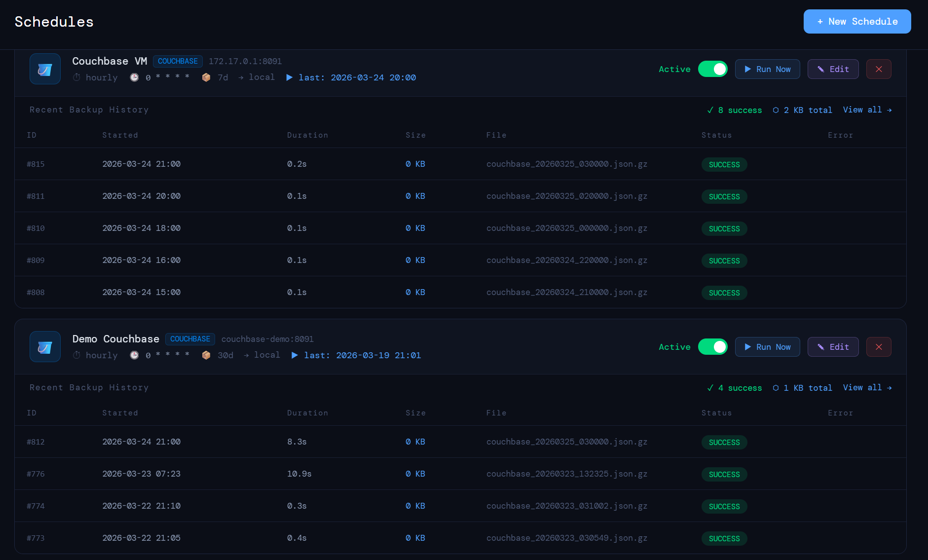View all backups for Couchbase VM
Viewport: 928px width, 560px height.
(x=867, y=110)
